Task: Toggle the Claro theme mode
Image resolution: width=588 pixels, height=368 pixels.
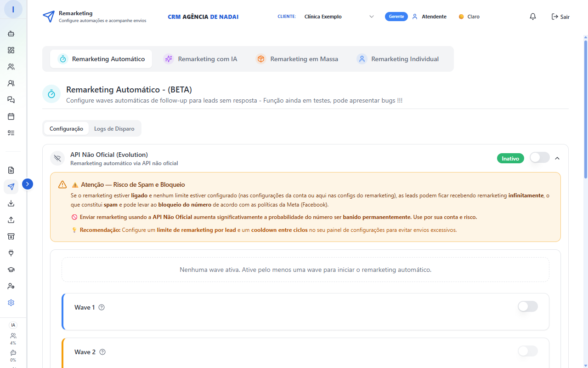Action: coord(469,17)
